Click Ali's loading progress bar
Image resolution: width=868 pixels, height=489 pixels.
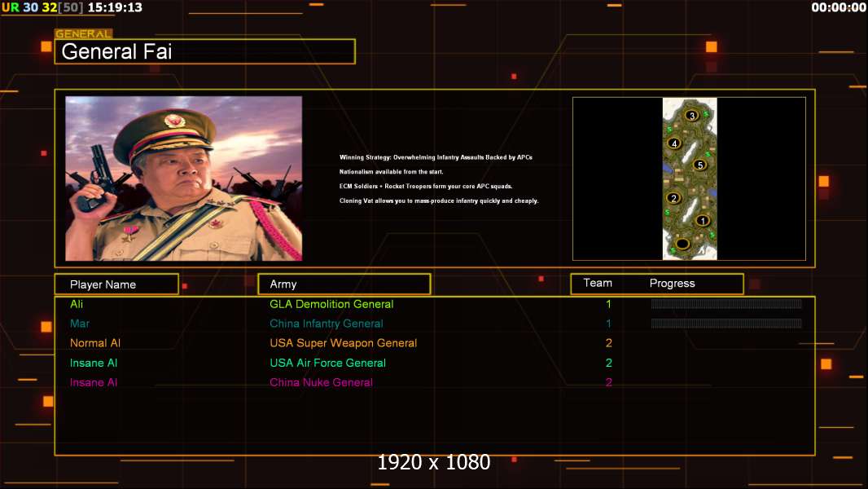coord(726,303)
